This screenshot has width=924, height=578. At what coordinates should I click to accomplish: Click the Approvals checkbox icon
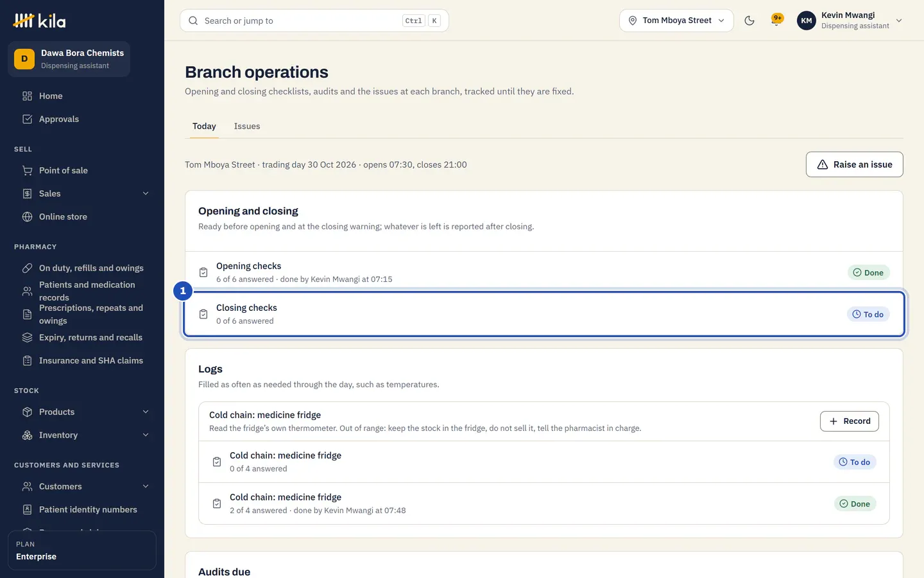[x=27, y=119]
